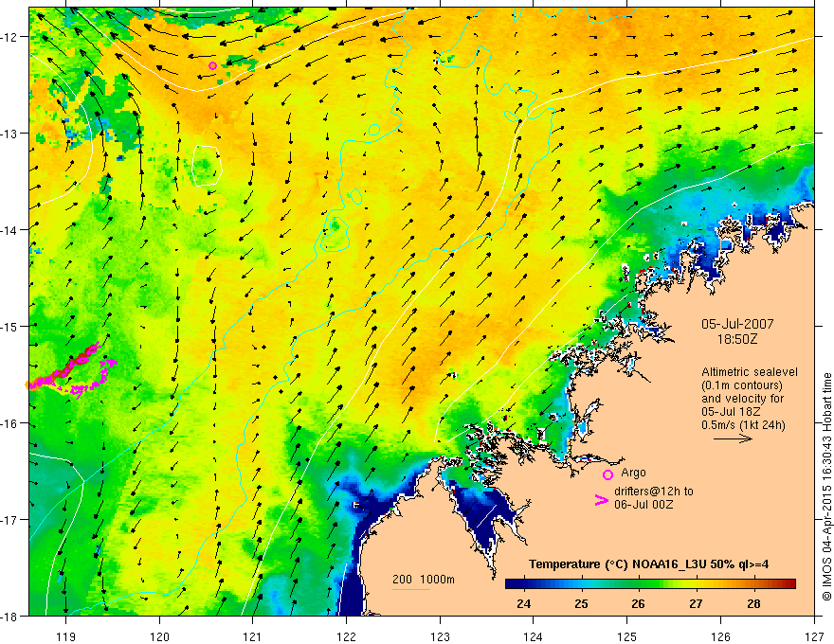Screen dimensions: 834x644
Task: Click the '05-Jul 18Z' legend text
Action: (731, 412)
